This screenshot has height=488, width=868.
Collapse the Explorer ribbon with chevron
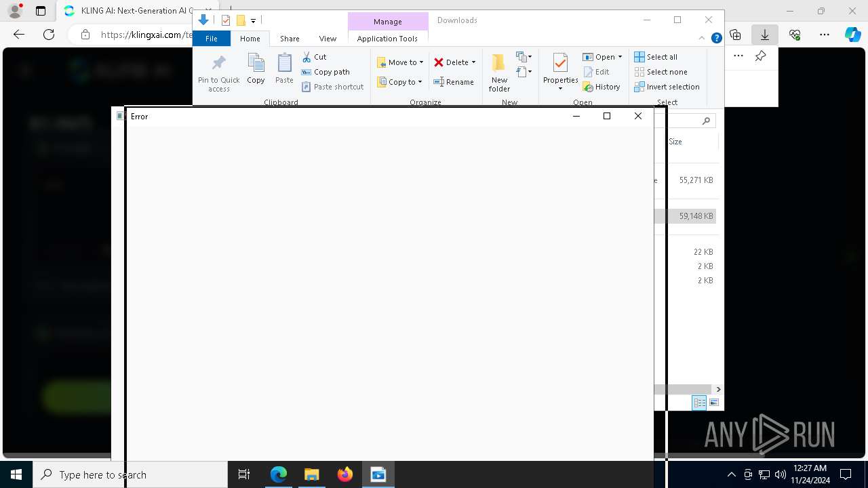click(x=702, y=39)
